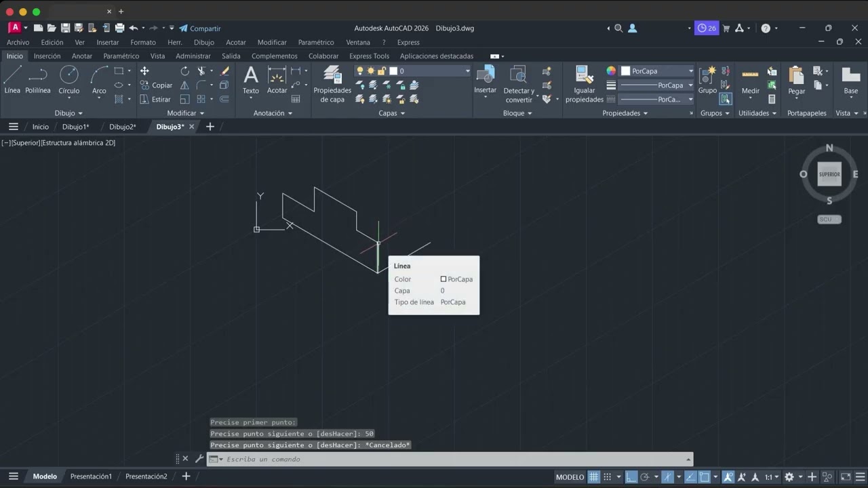Click the SUPERIOR face of ViewCube
This screenshot has width=868, height=488.
(829, 174)
